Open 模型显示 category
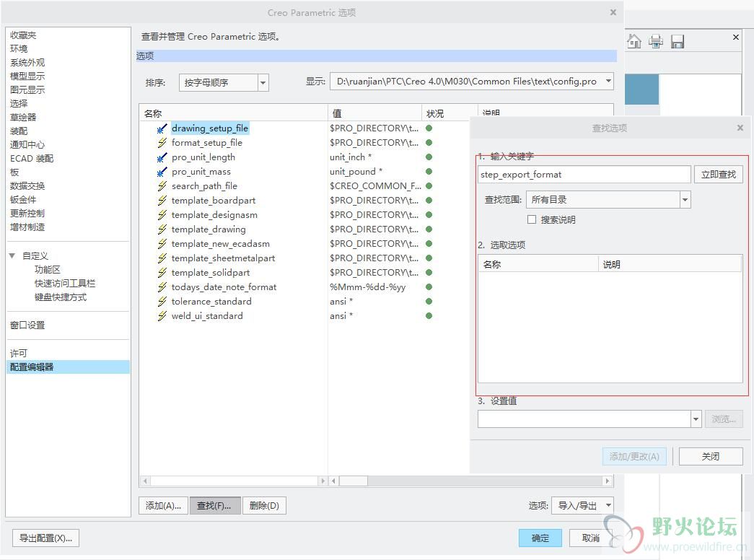The width and height of the screenshot is (754, 560). tap(27, 76)
